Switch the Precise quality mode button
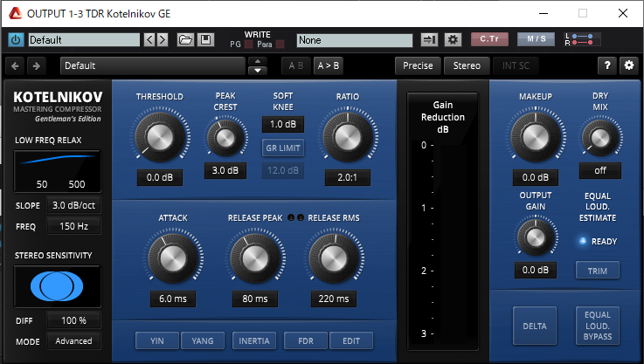644x364 pixels. pyautogui.click(x=418, y=65)
